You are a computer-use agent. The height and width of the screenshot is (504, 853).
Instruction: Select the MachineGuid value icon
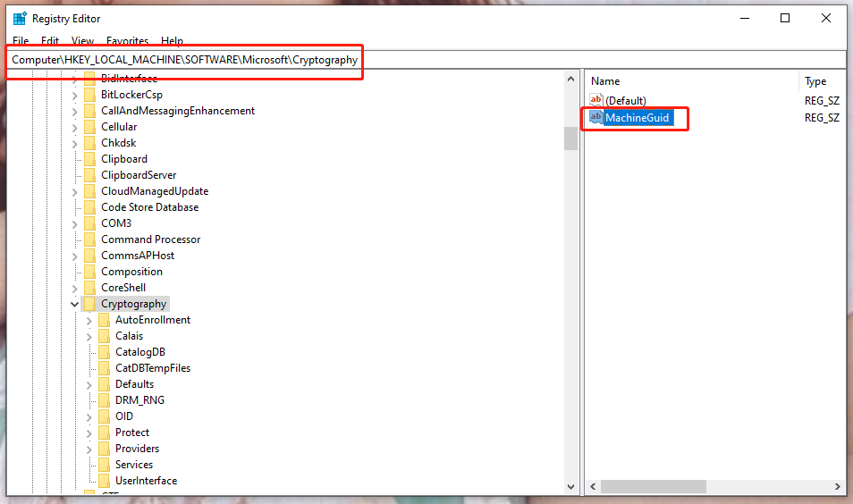[x=596, y=117]
